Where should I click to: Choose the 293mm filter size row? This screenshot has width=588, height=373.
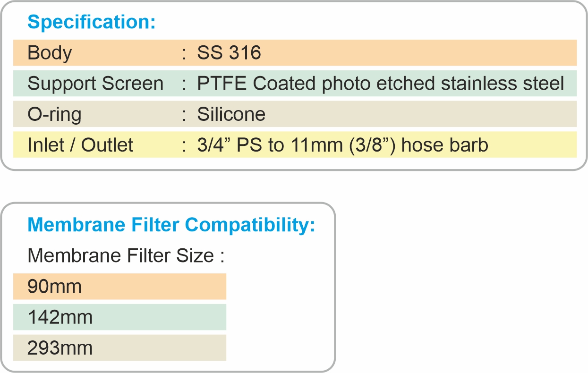coord(119,348)
